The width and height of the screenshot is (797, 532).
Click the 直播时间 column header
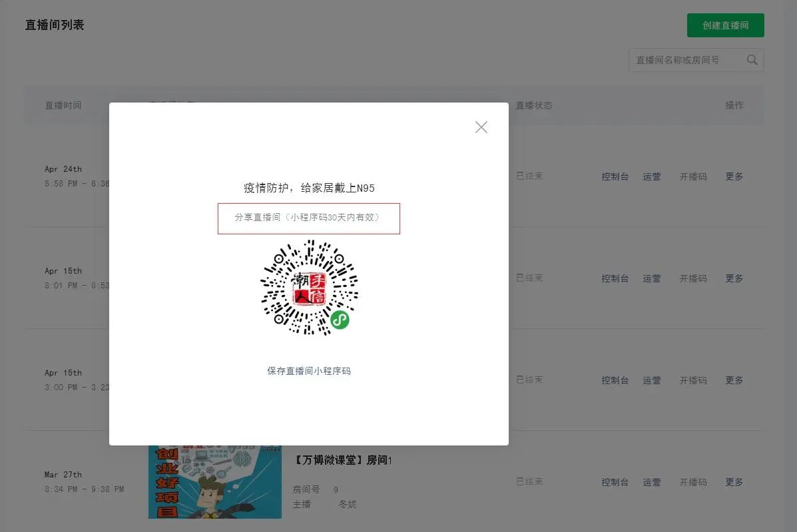(x=63, y=105)
